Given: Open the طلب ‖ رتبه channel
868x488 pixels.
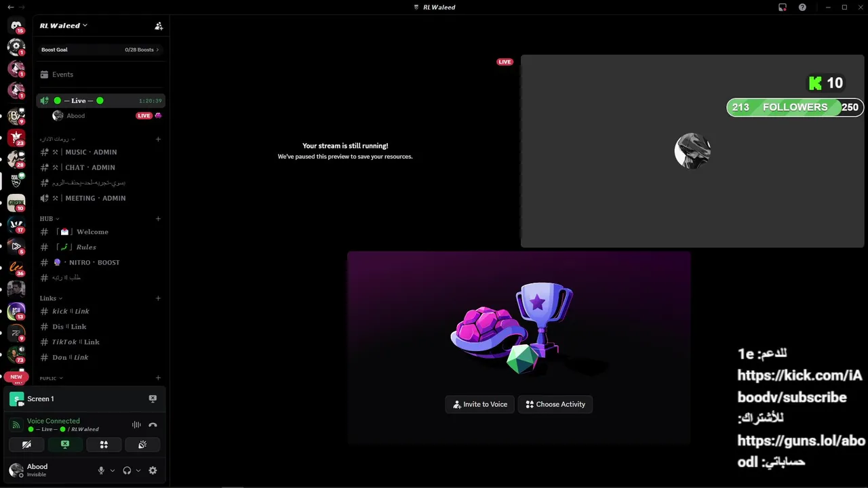Looking at the screenshot, I should point(100,277).
